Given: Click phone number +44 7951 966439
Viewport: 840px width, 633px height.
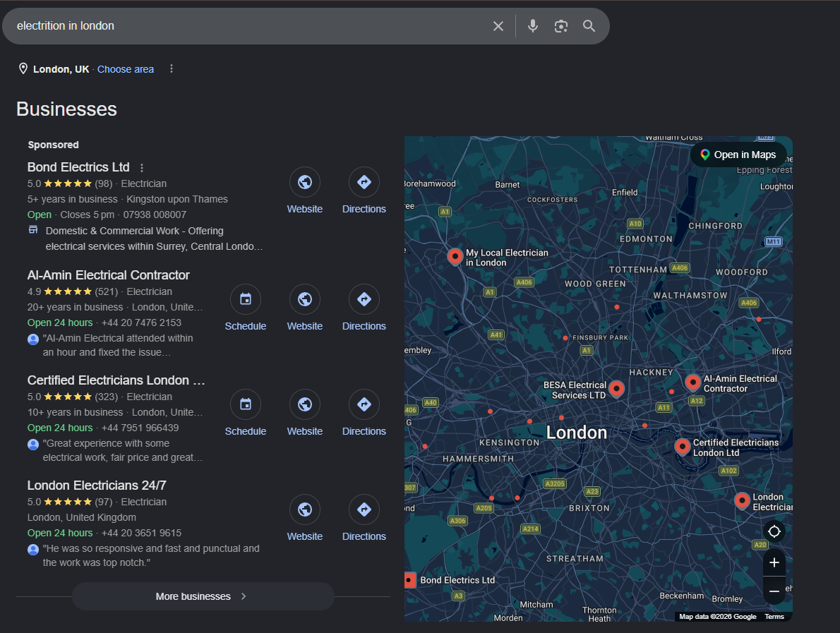Looking at the screenshot, I should click(x=140, y=428).
